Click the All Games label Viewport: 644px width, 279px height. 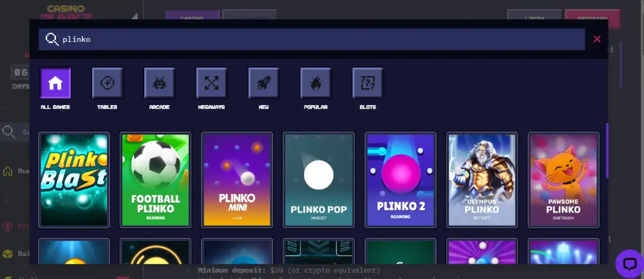tap(55, 107)
